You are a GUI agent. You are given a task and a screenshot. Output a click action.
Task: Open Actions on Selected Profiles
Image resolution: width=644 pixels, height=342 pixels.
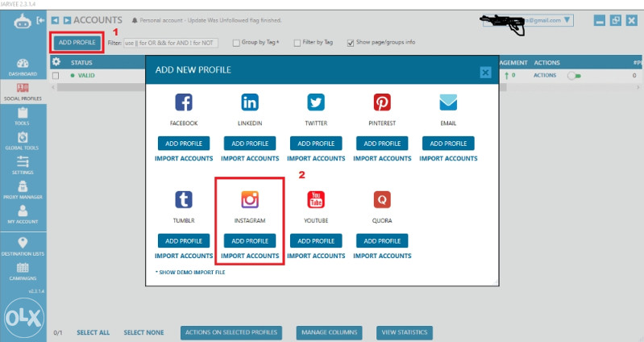(x=231, y=332)
